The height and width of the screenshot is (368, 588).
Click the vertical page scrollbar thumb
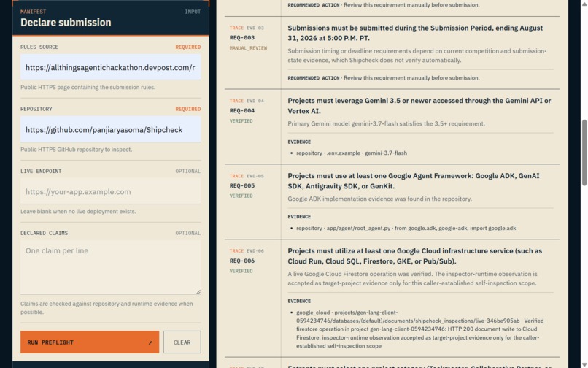point(584,153)
